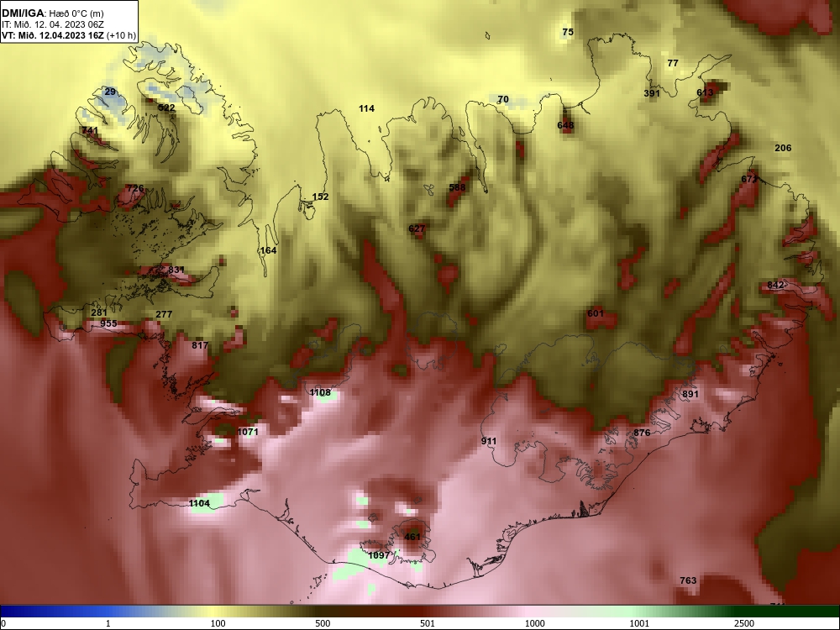Select the 'IT: Mið. 12. 04. 2023 06Z' line
This screenshot has width=840, height=630.
click(52, 24)
